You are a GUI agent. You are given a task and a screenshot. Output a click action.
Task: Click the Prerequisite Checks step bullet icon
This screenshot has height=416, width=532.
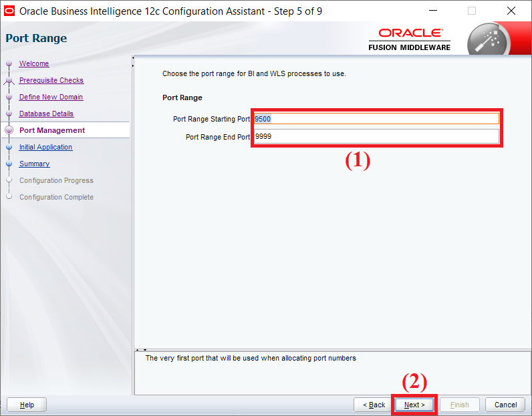click(9, 80)
